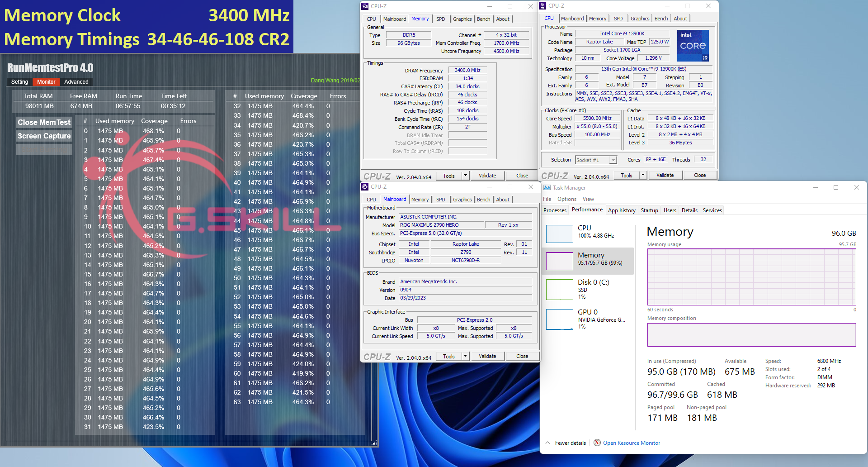Open the Socket #1 selection dropdown
The width and height of the screenshot is (868, 467).
(x=613, y=160)
